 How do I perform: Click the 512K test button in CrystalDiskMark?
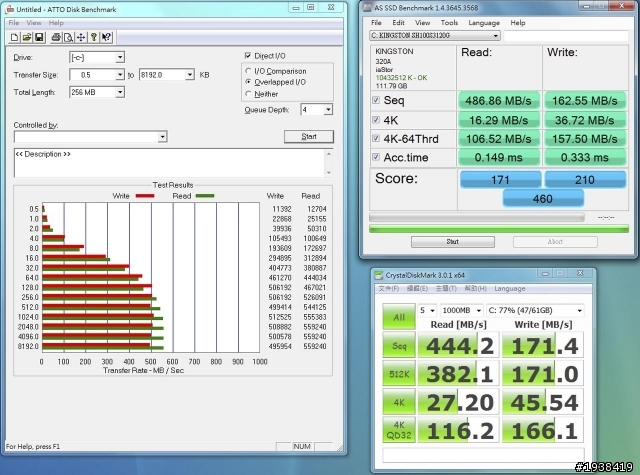click(399, 373)
